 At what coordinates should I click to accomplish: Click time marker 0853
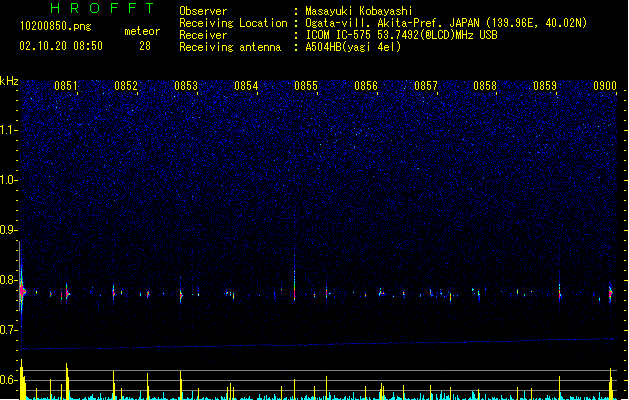pos(186,86)
